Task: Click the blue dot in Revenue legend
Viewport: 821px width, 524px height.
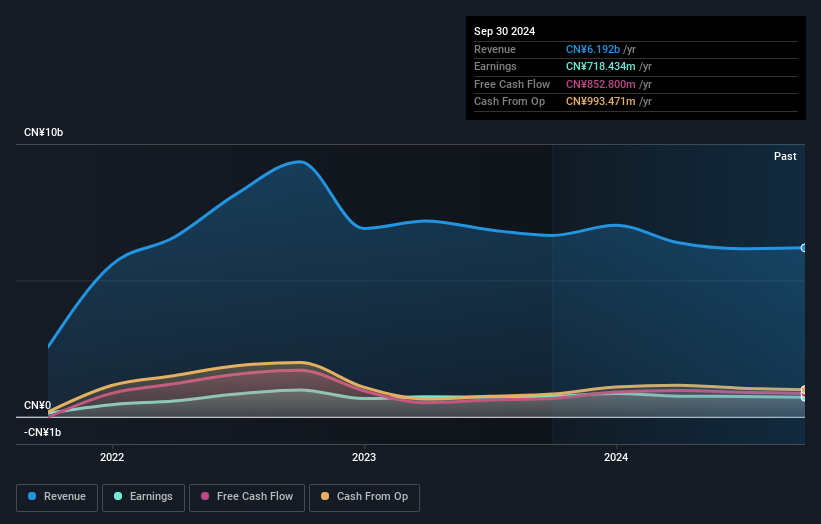Action: pos(33,497)
